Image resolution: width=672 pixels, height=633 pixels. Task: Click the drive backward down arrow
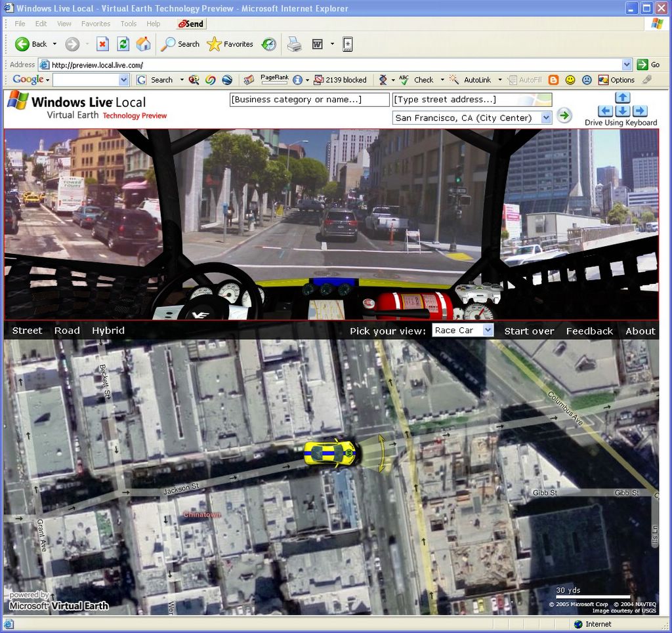pyautogui.click(x=622, y=111)
